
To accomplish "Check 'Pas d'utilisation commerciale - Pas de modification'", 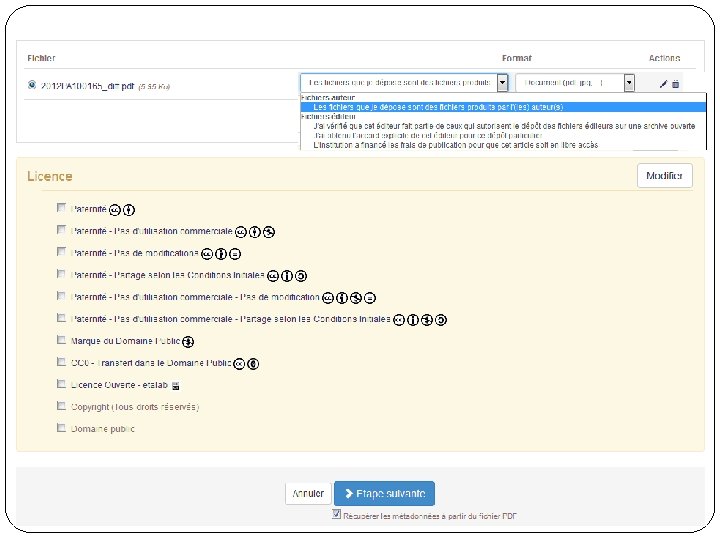I will (x=61, y=295).
